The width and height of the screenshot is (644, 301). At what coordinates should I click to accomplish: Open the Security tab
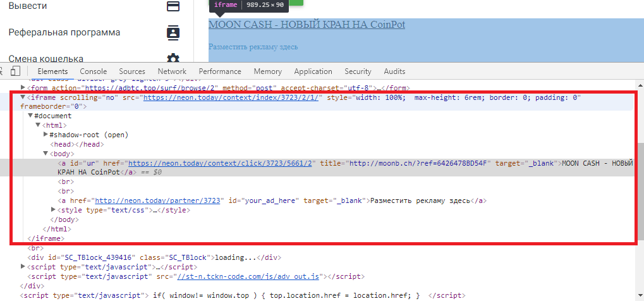[358, 71]
